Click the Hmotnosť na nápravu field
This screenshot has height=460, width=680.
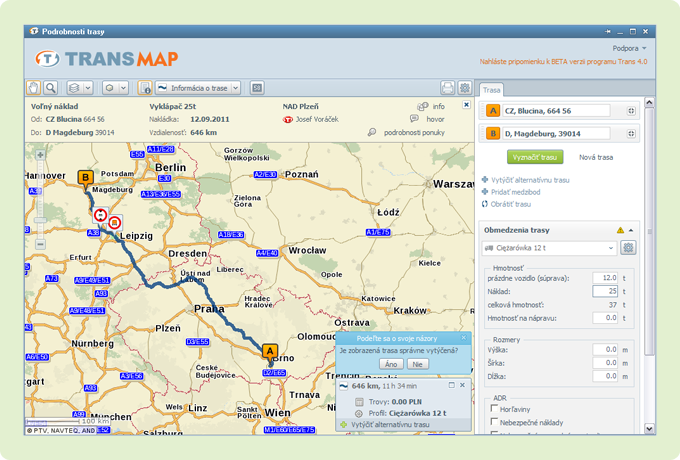pos(605,318)
